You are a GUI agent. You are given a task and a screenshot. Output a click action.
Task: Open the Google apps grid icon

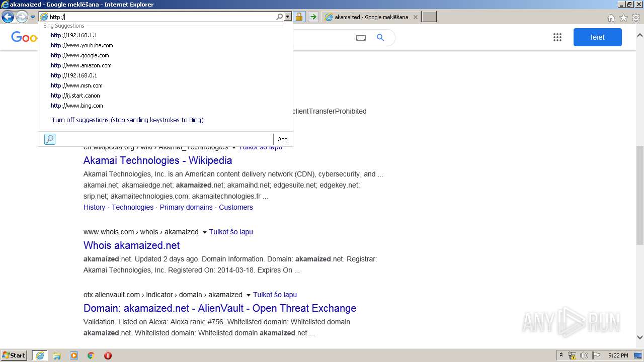coord(557,37)
